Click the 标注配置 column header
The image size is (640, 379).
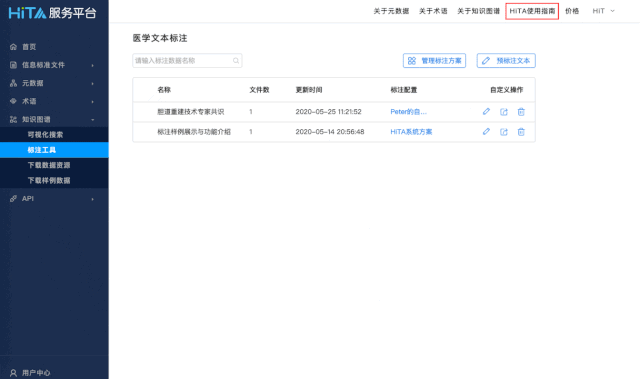[404, 90]
